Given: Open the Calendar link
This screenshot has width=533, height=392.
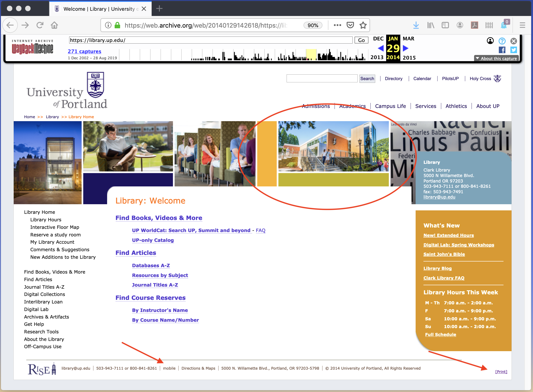Looking at the screenshot, I should (422, 78).
